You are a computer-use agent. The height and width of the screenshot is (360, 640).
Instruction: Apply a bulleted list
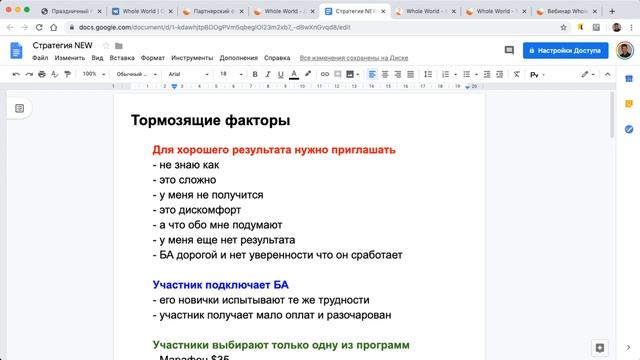tap(466, 74)
